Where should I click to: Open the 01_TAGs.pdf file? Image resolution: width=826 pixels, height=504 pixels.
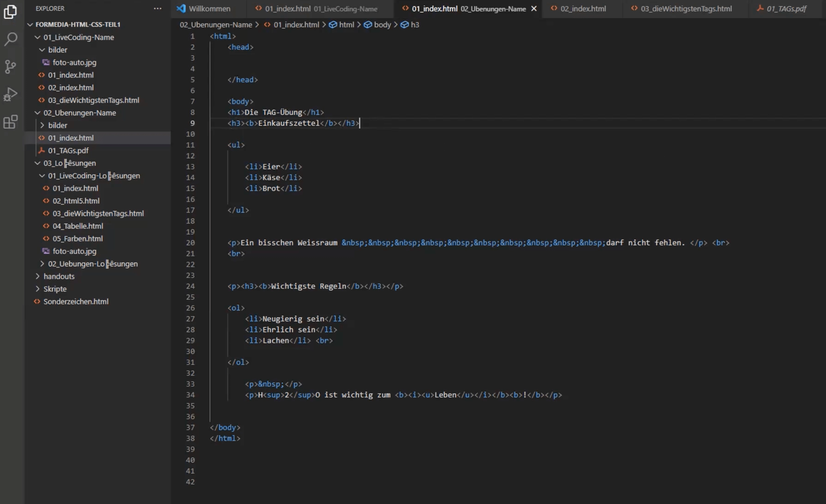(68, 151)
